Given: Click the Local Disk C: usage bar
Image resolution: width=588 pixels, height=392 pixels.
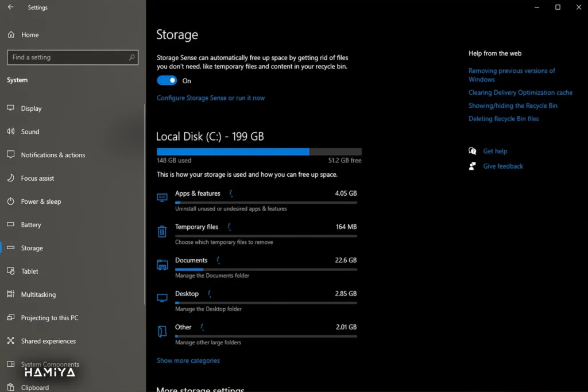Looking at the screenshot, I should pyautogui.click(x=259, y=152).
